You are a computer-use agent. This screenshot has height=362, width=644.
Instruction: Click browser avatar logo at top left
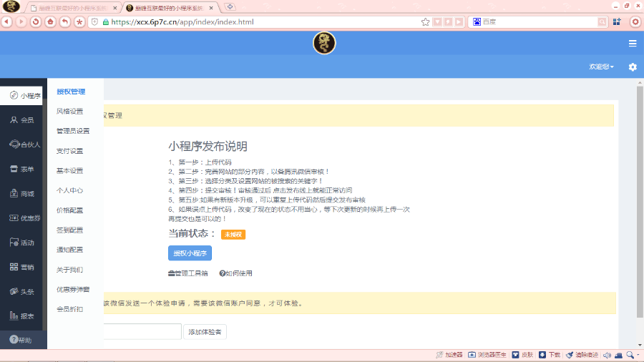(x=11, y=6)
